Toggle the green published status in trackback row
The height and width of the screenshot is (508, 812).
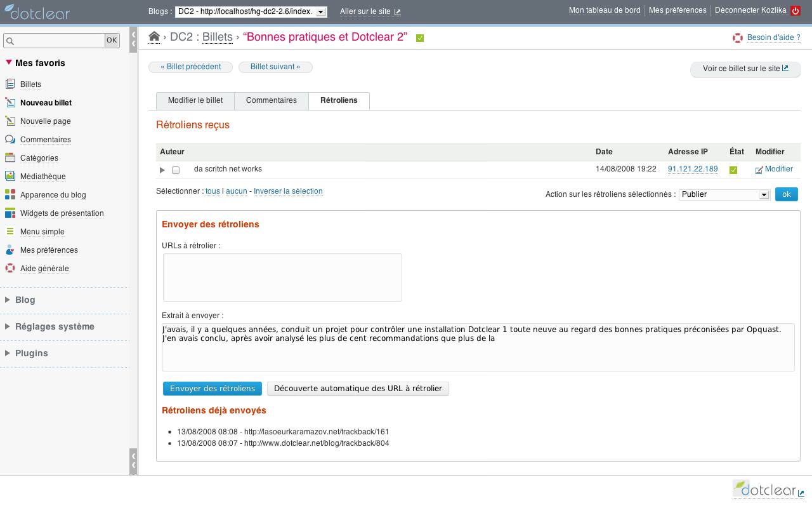(x=733, y=170)
